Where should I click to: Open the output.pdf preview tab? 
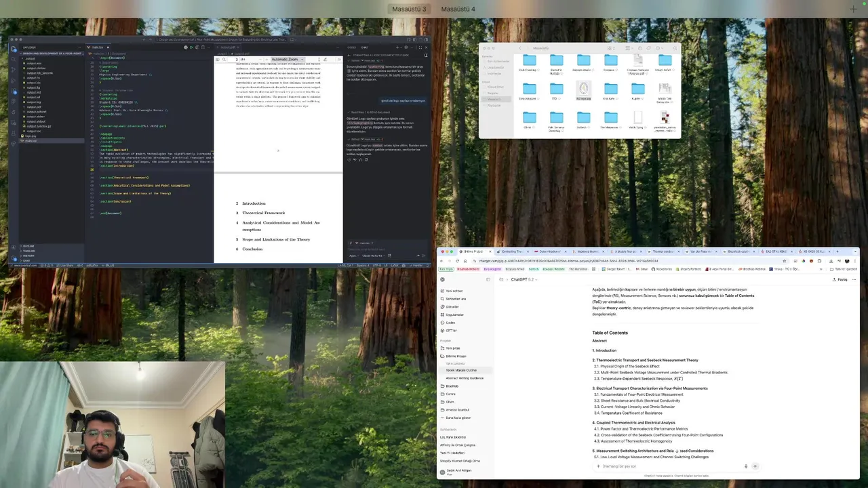[228, 47]
